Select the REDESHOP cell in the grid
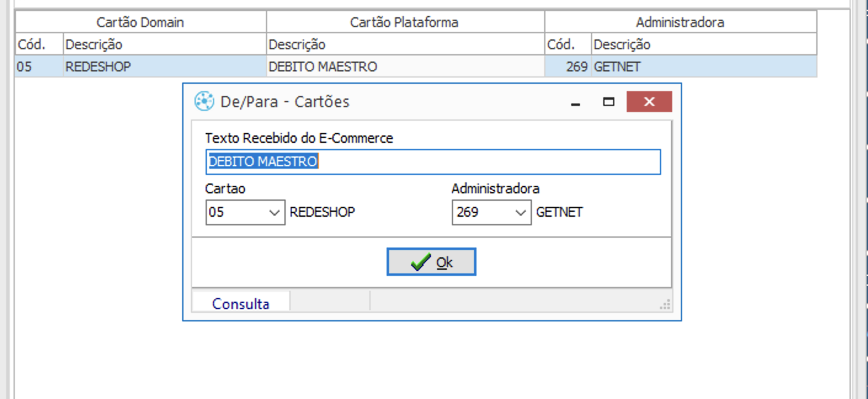868x399 pixels. (x=165, y=66)
